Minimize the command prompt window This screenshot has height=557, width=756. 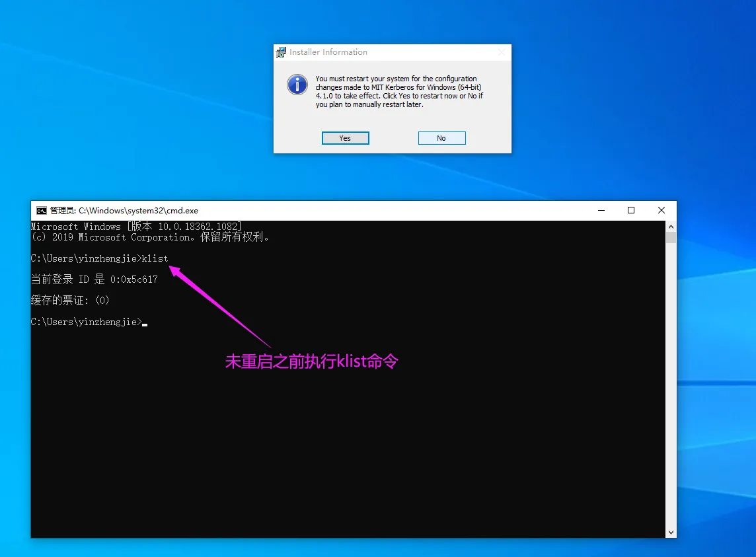click(x=601, y=211)
